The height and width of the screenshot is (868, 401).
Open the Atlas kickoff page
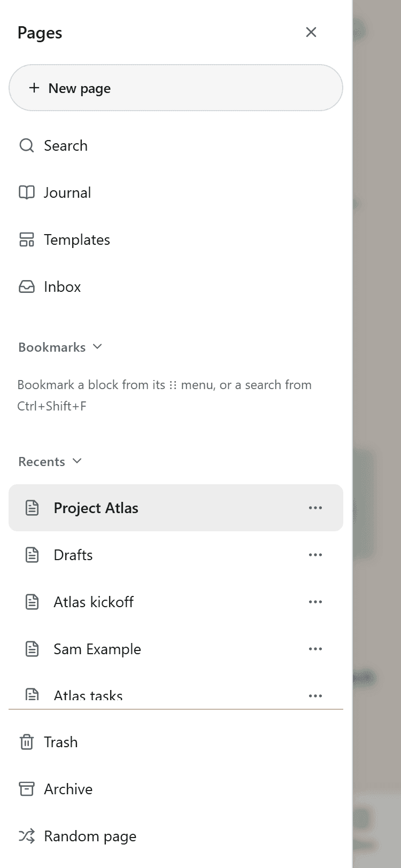pos(176,602)
